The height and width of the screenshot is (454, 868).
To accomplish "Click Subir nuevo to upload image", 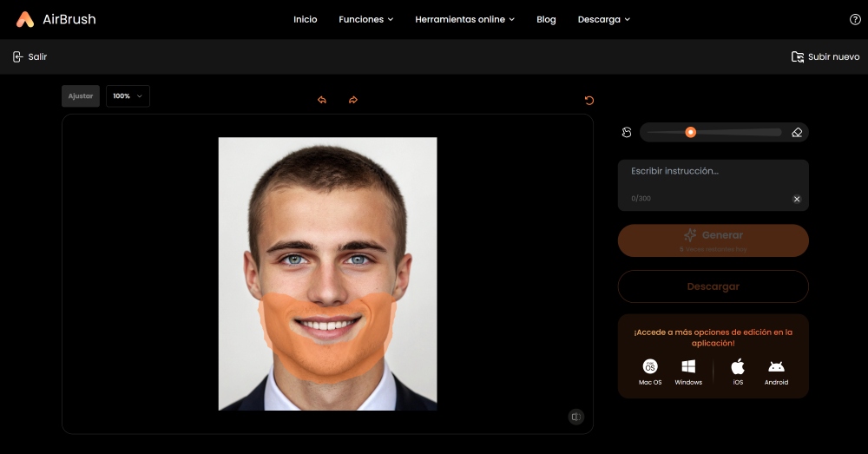I will (825, 56).
